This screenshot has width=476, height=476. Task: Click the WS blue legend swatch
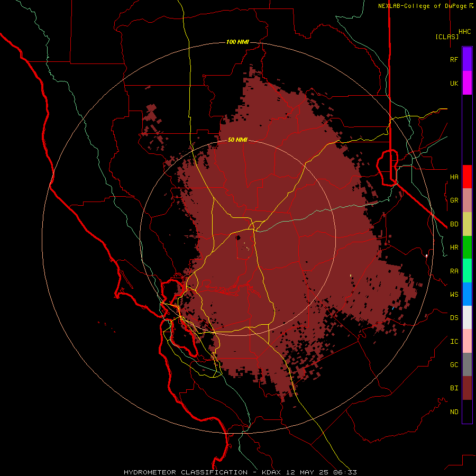tap(467, 294)
